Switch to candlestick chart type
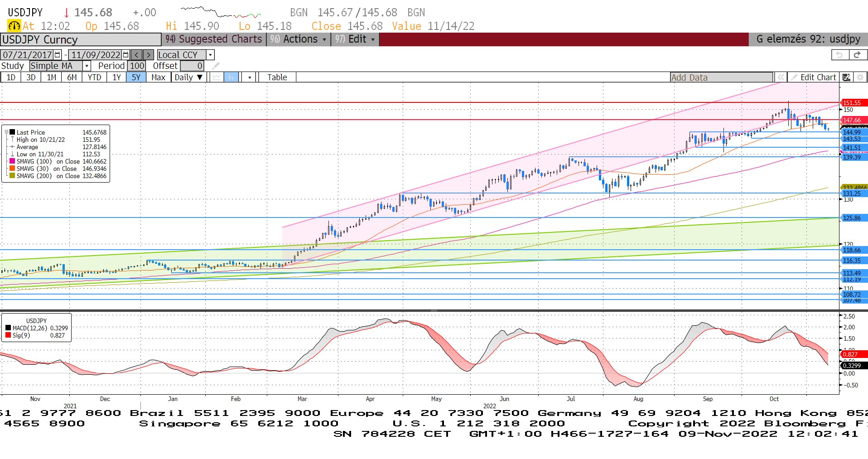 (231, 77)
